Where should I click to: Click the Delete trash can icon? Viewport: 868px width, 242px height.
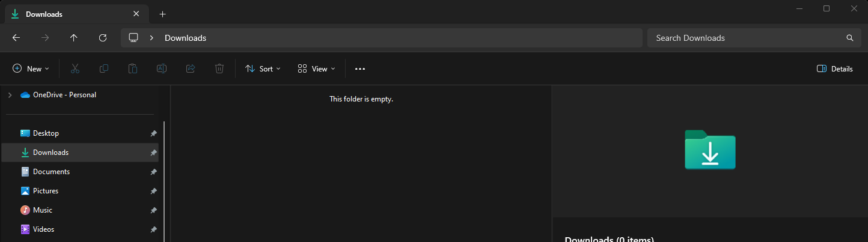point(219,69)
